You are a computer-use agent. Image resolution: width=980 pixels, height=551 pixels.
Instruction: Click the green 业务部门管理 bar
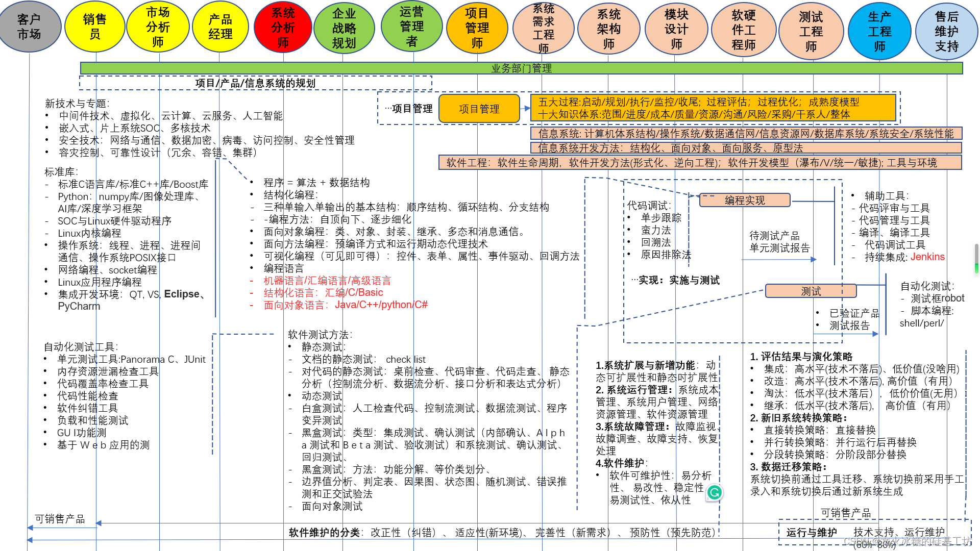coord(521,68)
